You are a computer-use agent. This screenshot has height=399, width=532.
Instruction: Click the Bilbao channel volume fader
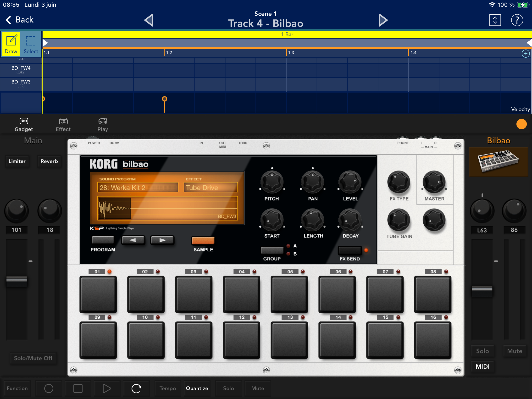[482, 288]
